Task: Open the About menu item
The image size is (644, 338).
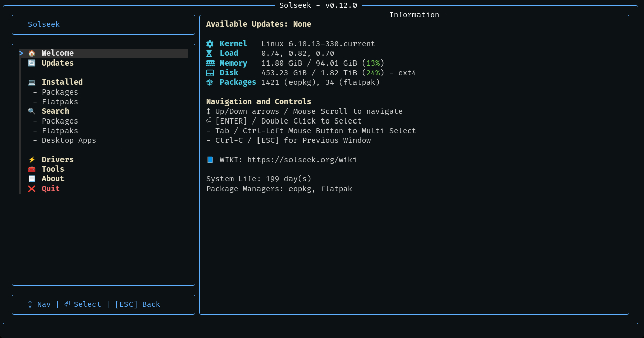Action: pos(53,179)
